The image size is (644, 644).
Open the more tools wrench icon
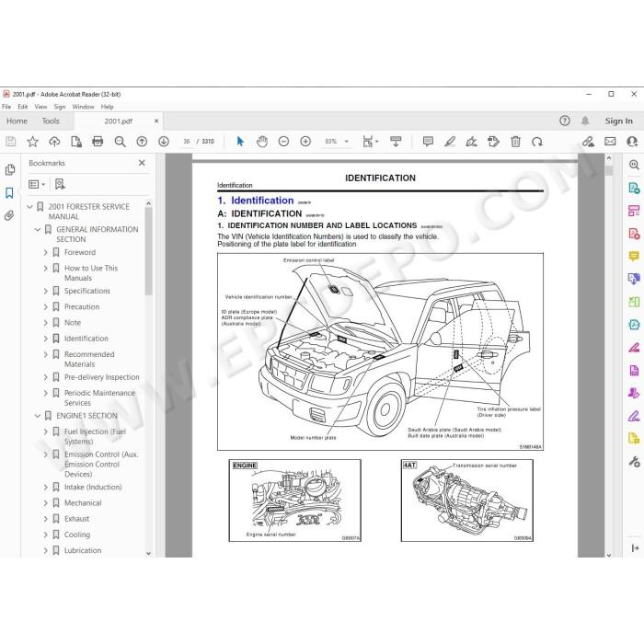coord(634,462)
